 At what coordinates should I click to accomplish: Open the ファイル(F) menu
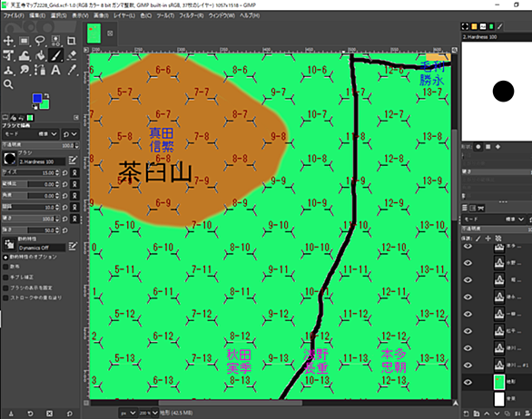coord(14,15)
